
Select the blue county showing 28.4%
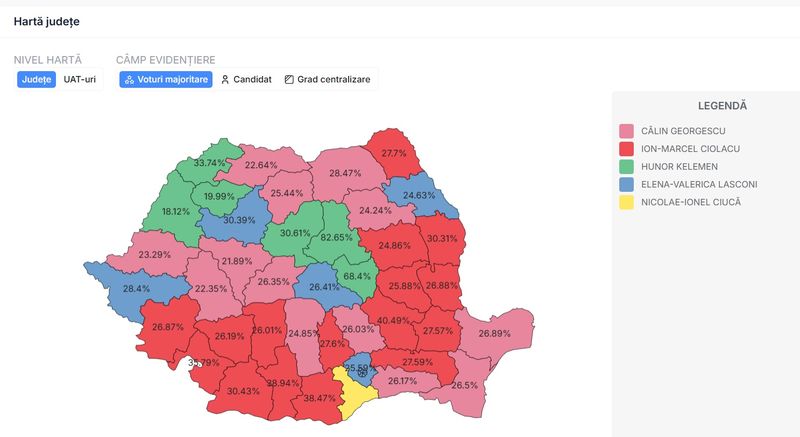(136, 289)
